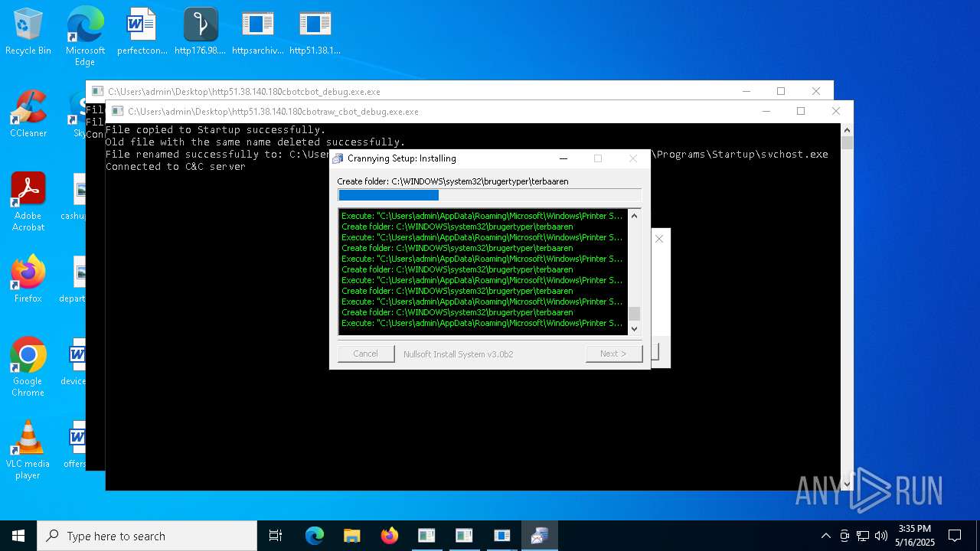Show hidden system tray icons

825,536
